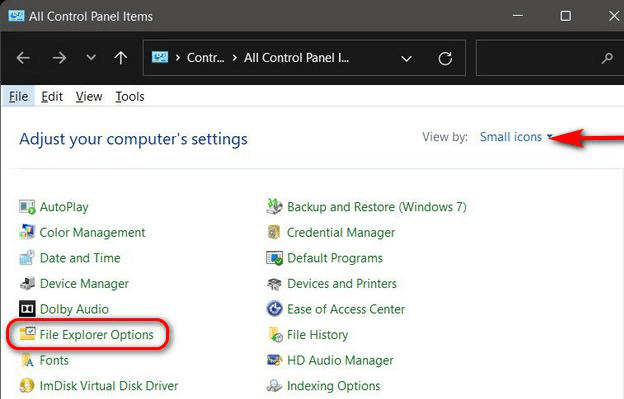The height and width of the screenshot is (399, 624).
Task: Open Backup and Restore (Windows 7) link
Action: click(x=377, y=207)
